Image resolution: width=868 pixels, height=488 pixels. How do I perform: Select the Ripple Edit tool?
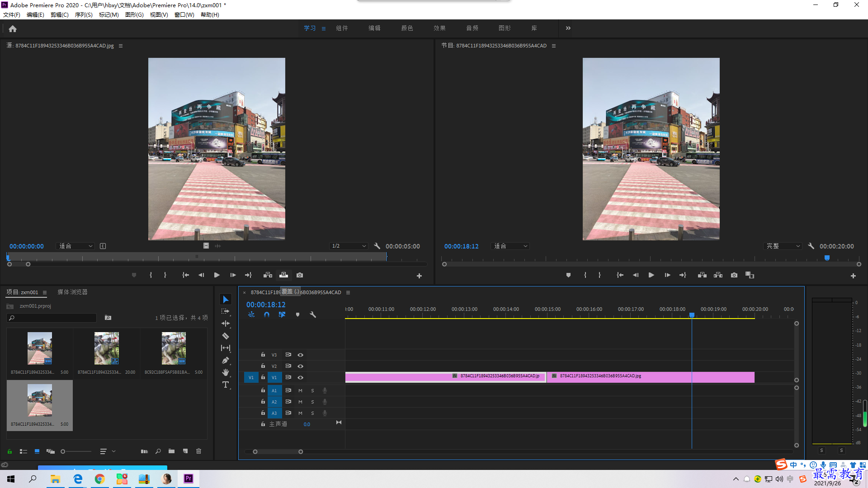(226, 324)
